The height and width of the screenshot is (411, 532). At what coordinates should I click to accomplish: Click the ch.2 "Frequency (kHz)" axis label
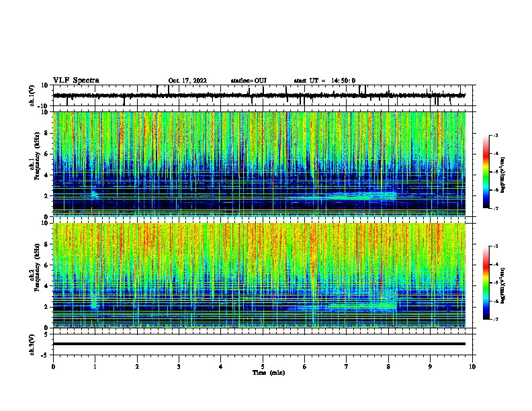(x=37, y=267)
